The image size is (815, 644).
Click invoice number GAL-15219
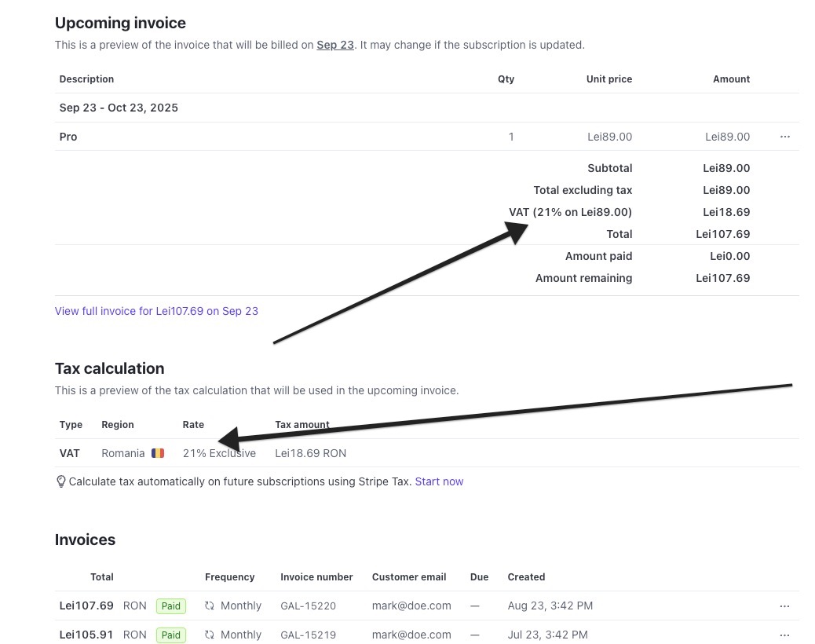[308, 635]
